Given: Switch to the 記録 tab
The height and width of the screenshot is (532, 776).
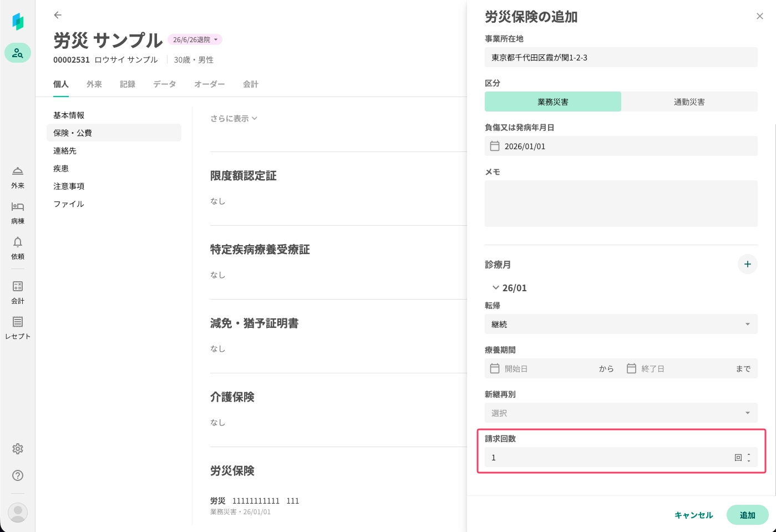Looking at the screenshot, I should pyautogui.click(x=128, y=84).
